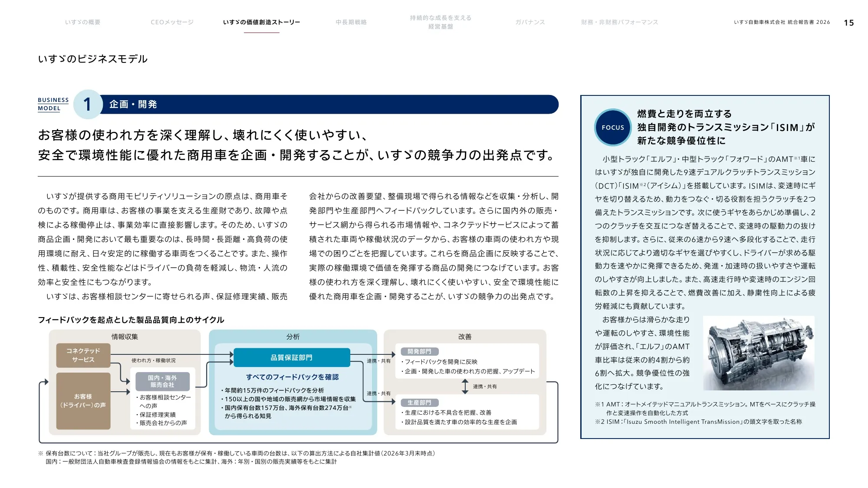Click the すべてのフィードバックを確認 text

click(292, 377)
